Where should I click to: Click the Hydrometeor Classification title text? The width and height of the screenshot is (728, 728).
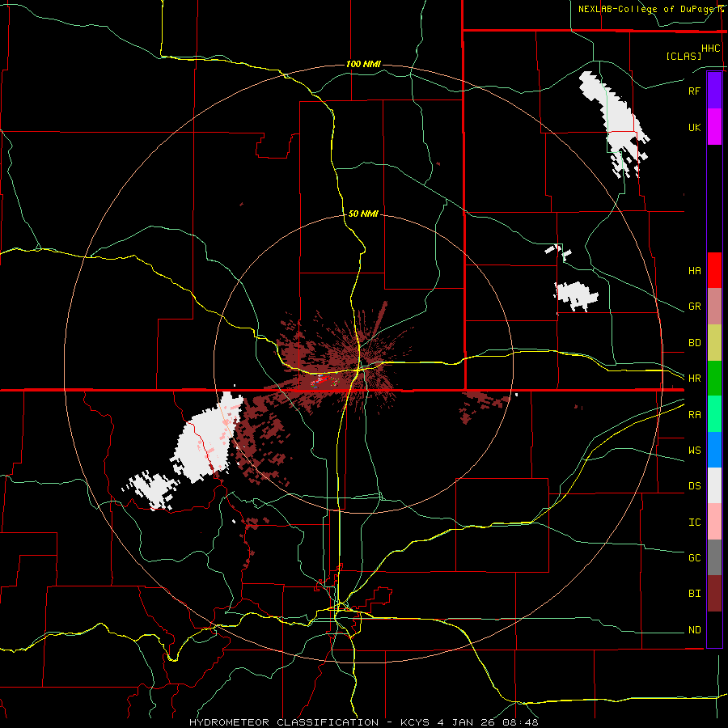284,722
